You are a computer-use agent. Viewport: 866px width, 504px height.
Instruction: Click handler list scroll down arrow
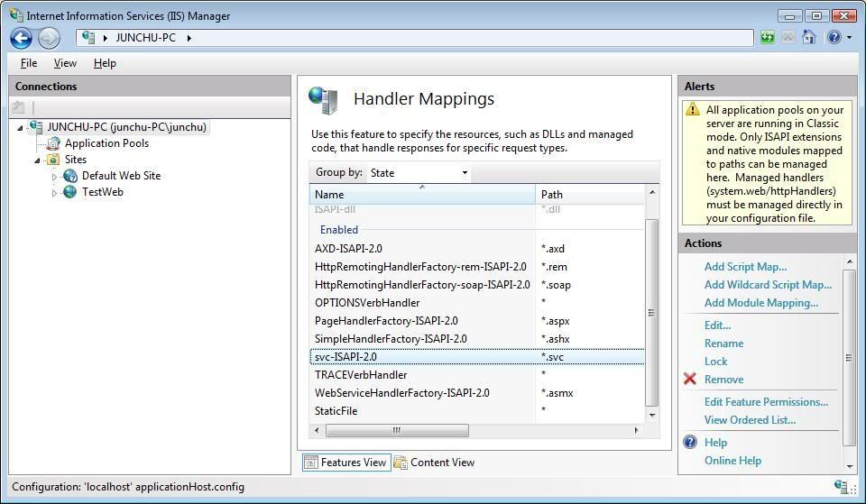(652, 415)
